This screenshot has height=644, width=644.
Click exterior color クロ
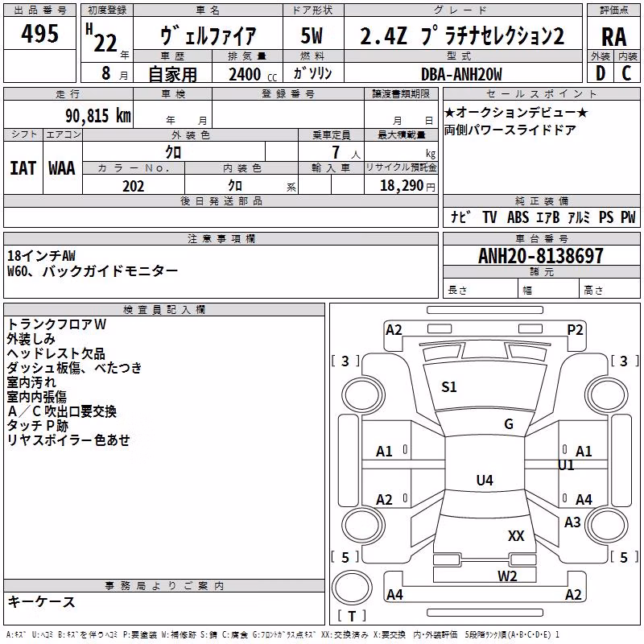(173, 152)
